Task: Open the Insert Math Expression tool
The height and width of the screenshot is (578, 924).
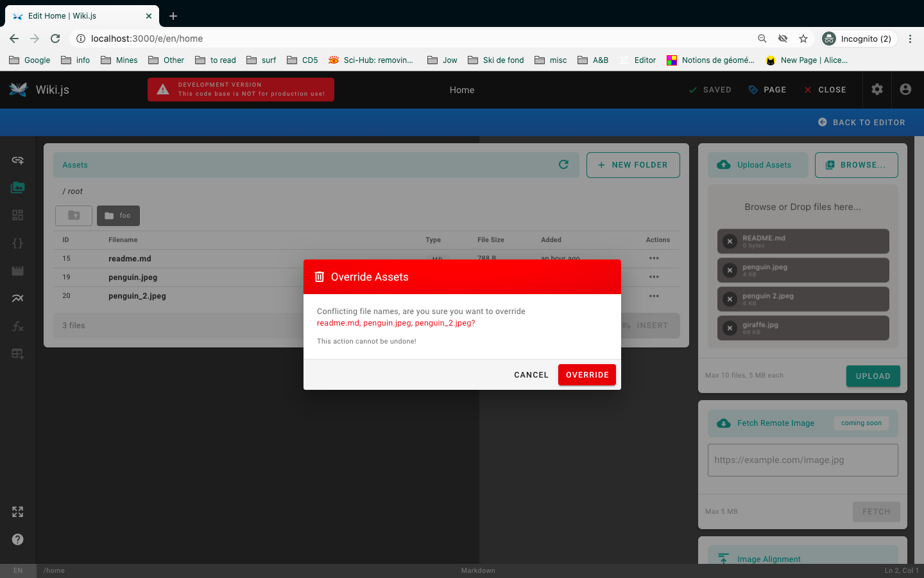Action: (18, 326)
